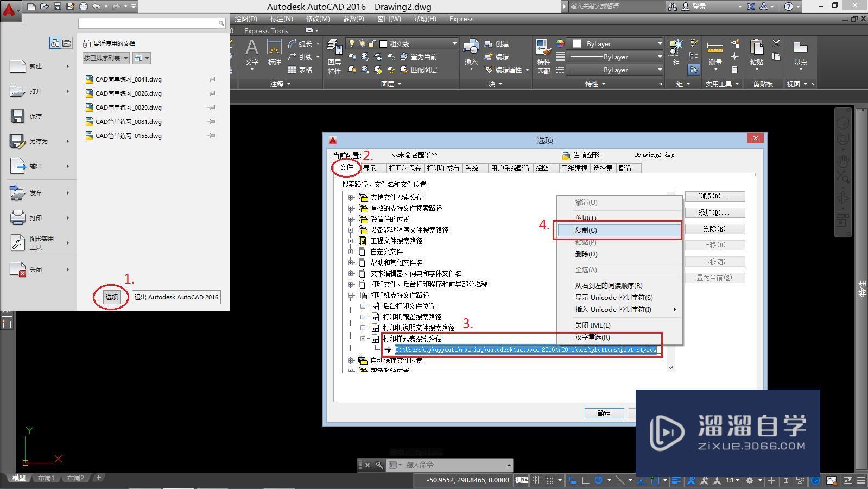Click Make Current (置为当前) layer icon
The height and width of the screenshot is (489, 868).
[404, 57]
